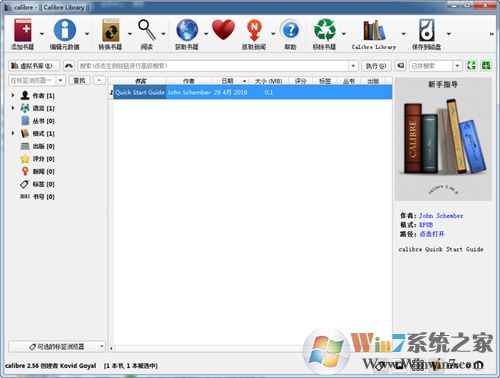Image resolution: width=500 pixels, height=378 pixels.
Task: Click the red heart donate icon
Action: coord(223,30)
